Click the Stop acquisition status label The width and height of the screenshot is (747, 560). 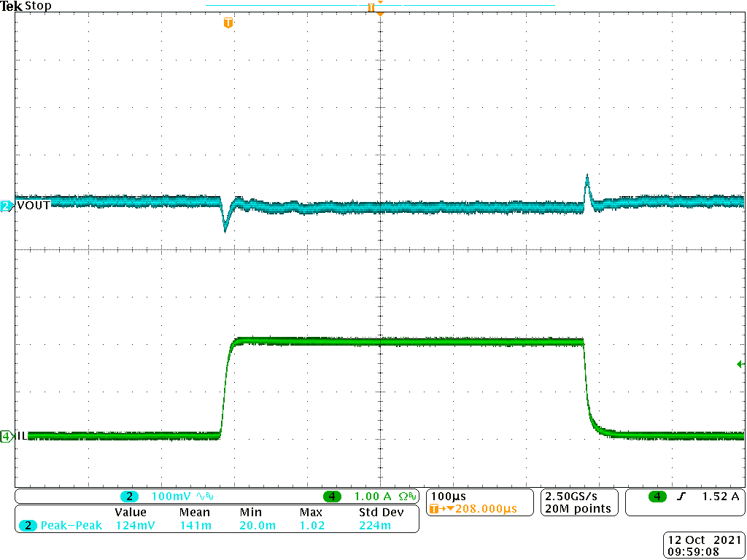pos(38,7)
